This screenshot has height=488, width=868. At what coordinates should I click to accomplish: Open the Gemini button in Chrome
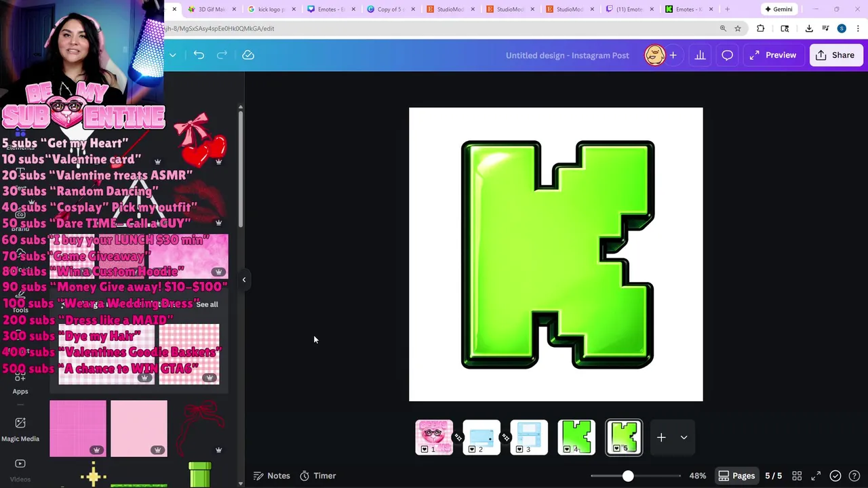tap(778, 9)
